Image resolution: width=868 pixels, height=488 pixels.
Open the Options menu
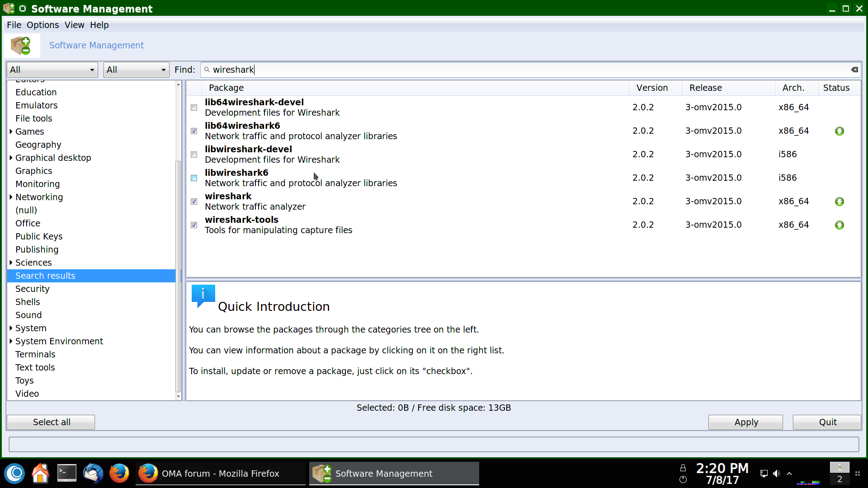42,25
